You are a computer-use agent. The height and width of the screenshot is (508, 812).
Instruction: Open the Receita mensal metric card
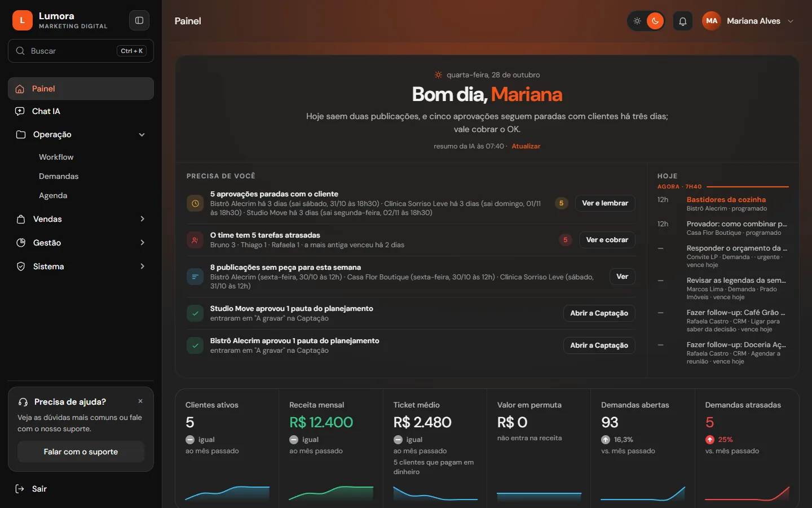pos(331,448)
